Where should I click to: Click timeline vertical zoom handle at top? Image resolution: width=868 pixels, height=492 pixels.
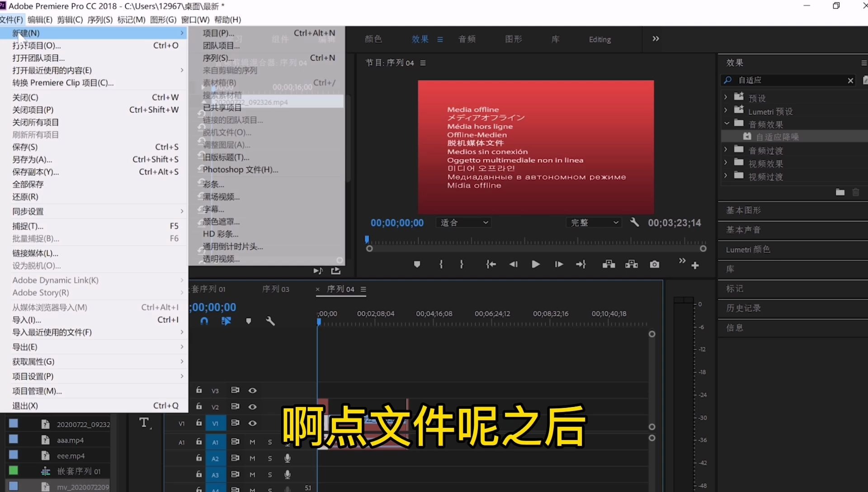pos(652,334)
